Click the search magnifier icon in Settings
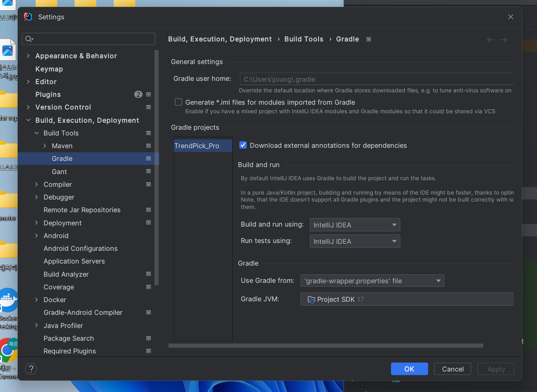 pos(29,39)
